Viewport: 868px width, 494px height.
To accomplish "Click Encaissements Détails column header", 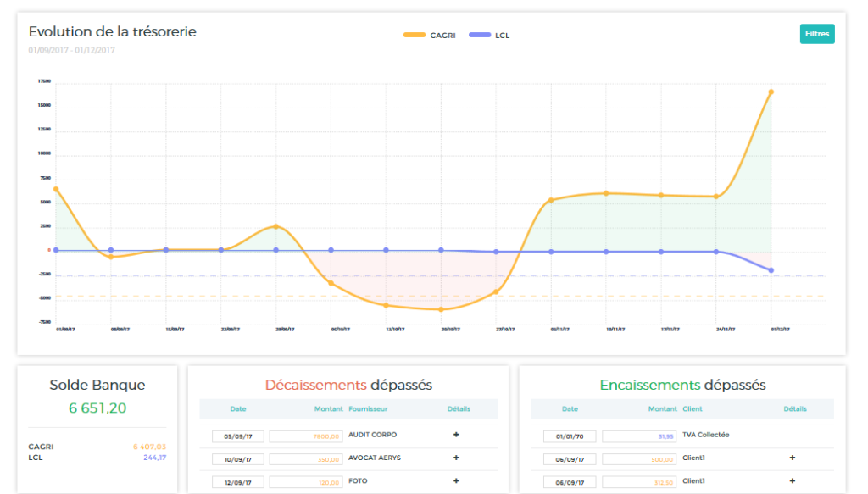I will tap(795, 408).
